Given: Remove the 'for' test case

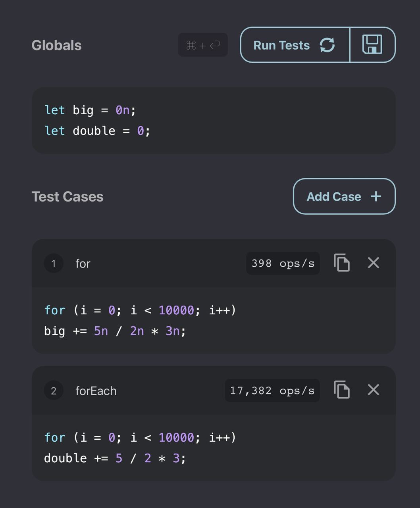Looking at the screenshot, I should (x=374, y=263).
